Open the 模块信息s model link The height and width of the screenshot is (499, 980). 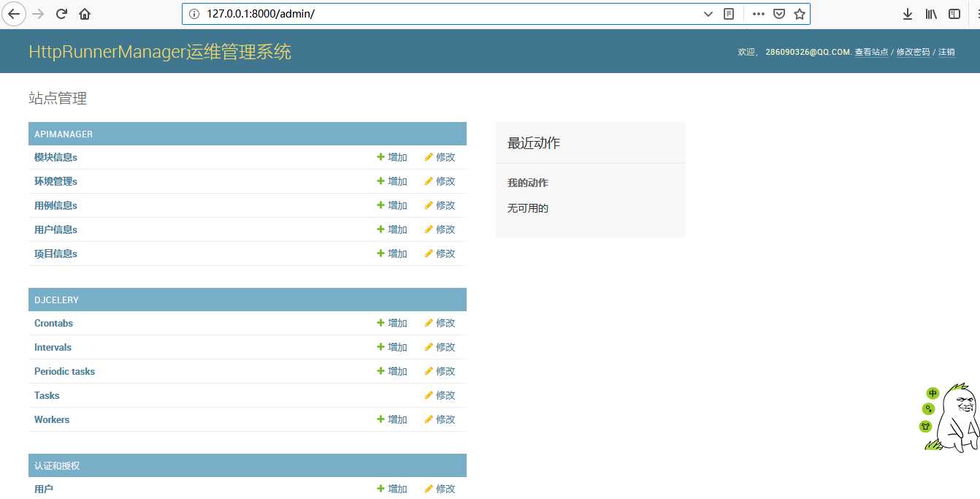coord(55,157)
